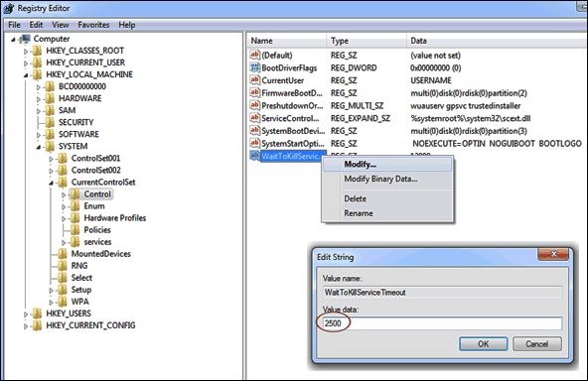Screen dimensions: 588x381
Task: Click the Hardware Profiles folder icon
Action: (x=75, y=218)
